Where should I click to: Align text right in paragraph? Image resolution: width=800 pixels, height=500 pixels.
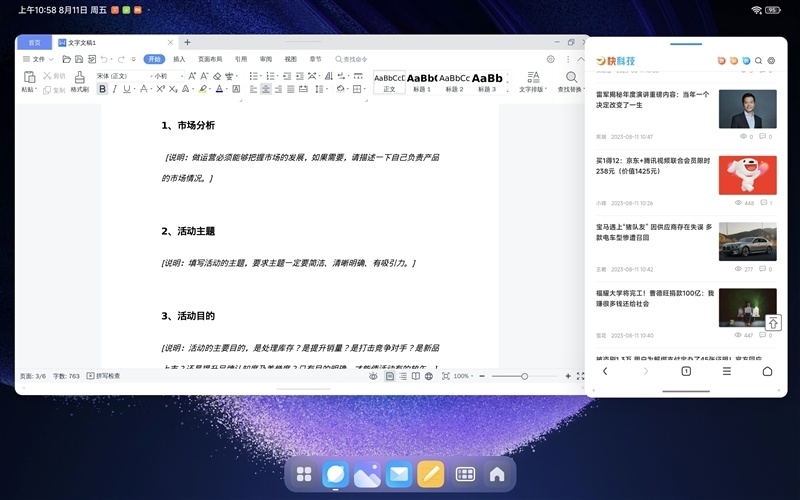point(278,89)
